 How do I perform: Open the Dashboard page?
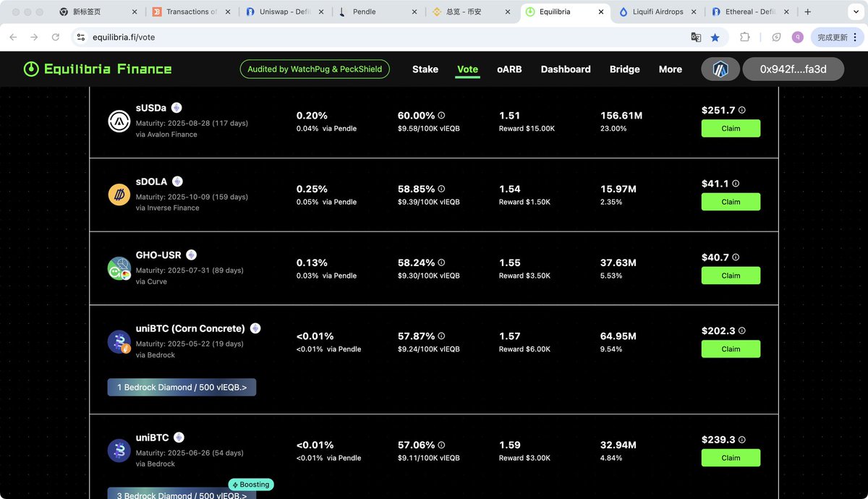[566, 69]
